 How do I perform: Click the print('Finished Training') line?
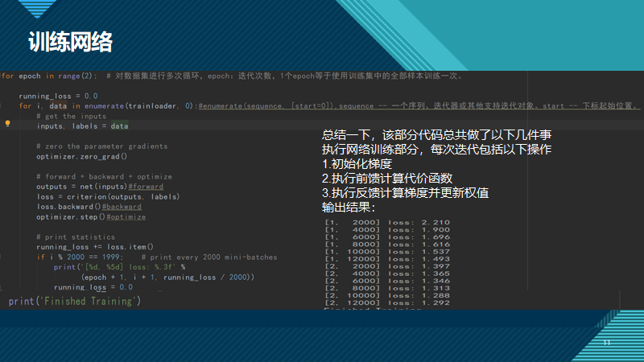(x=74, y=301)
